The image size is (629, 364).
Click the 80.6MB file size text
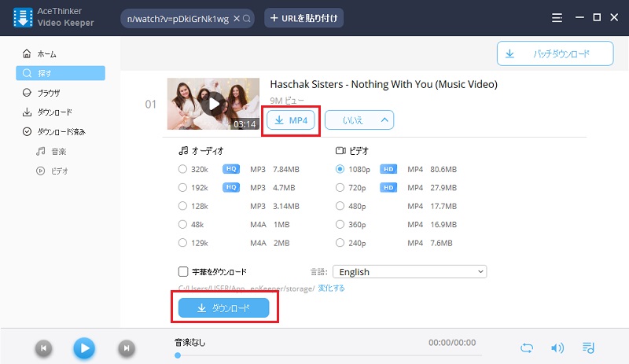coord(443,169)
